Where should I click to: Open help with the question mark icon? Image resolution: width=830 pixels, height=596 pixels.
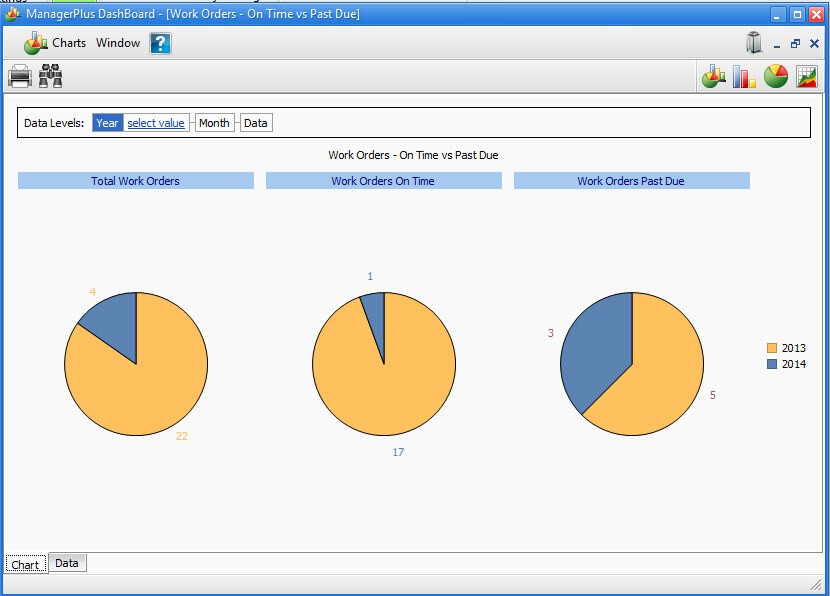161,43
